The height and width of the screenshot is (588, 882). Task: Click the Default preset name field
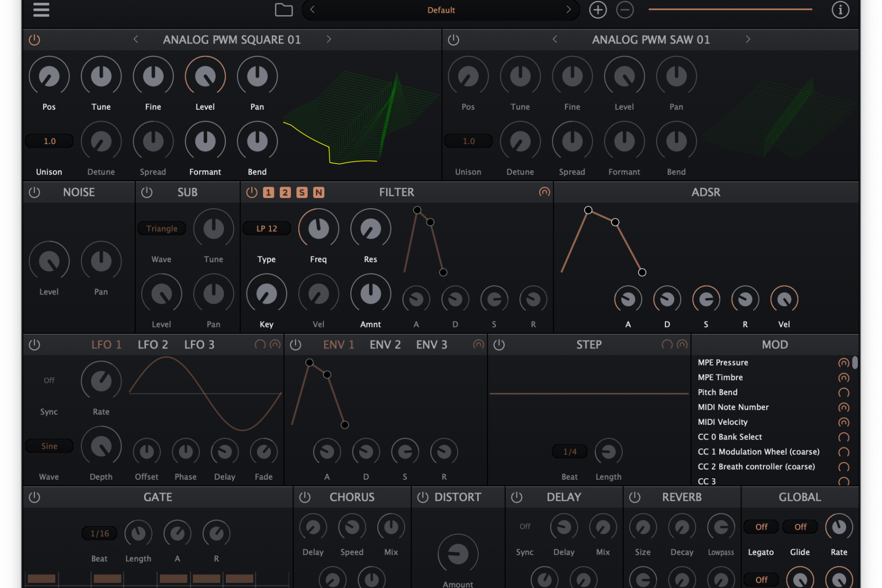click(441, 10)
